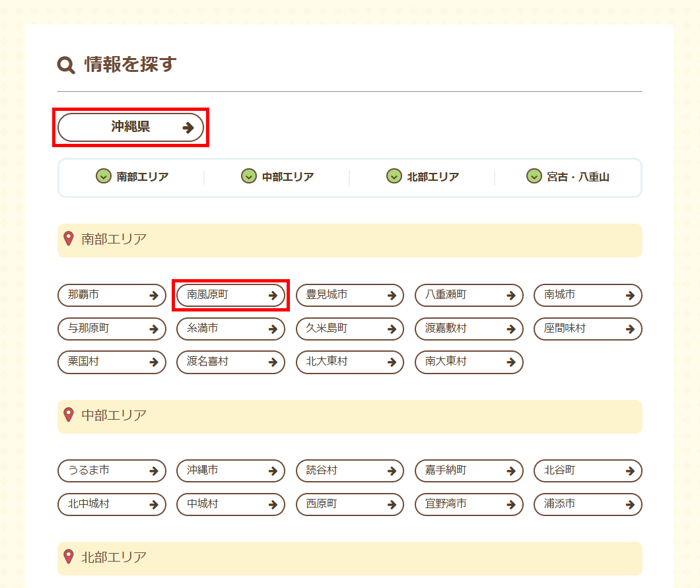Open the 豊見城市 page

click(x=349, y=296)
